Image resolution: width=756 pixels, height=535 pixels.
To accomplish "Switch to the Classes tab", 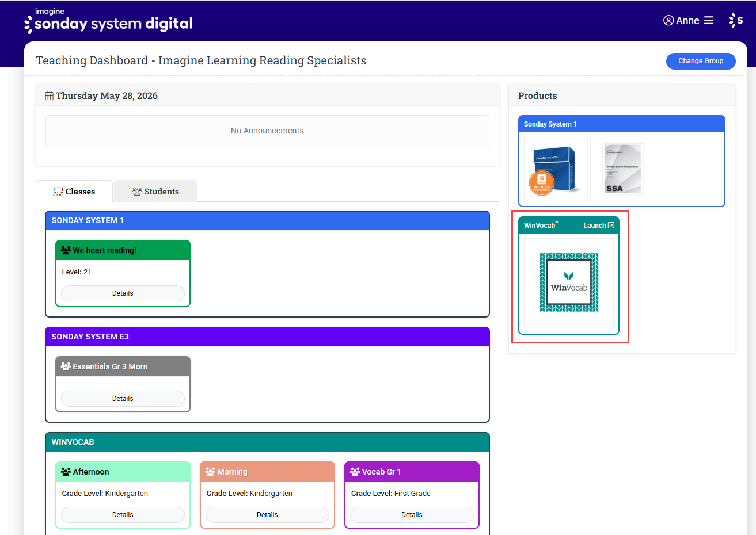I will [74, 192].
